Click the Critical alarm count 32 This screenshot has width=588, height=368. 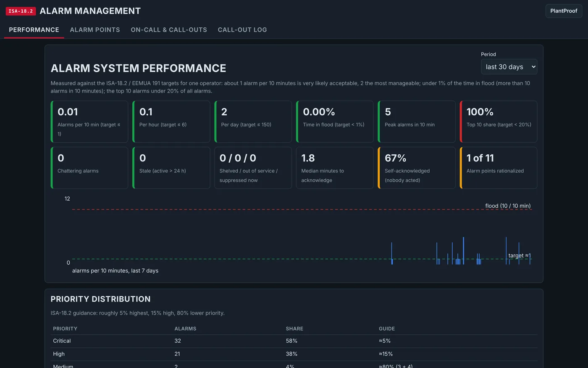click(178, 341)
